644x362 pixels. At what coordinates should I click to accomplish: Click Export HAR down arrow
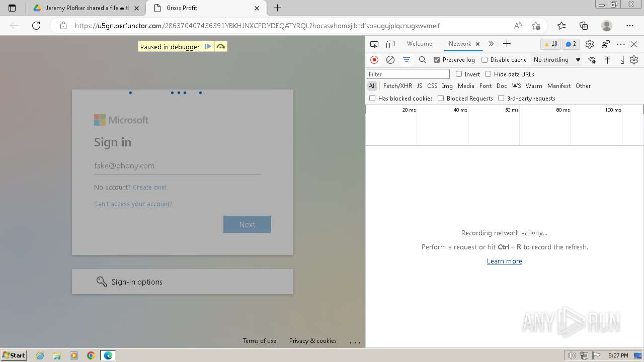click(x=622, y=60)
